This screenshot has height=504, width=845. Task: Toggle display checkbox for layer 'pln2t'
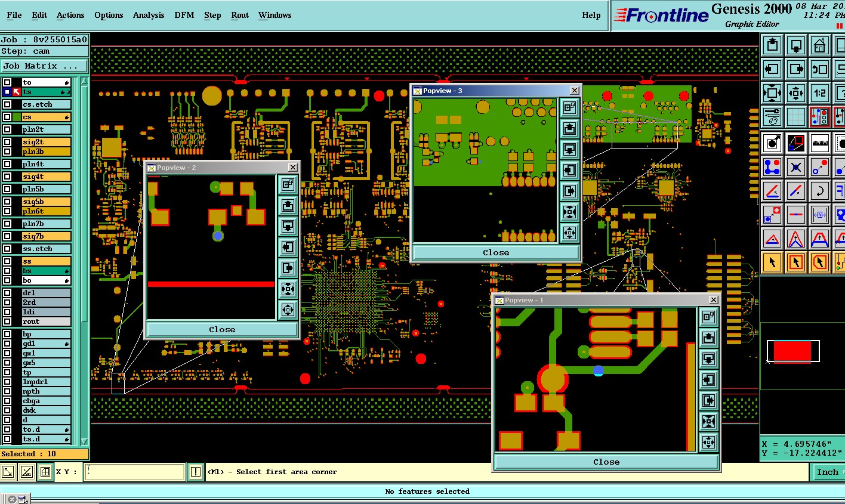click(x=7, y=129)
